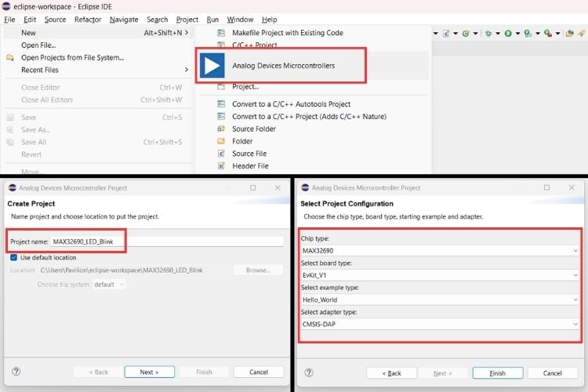The width and height of the screenshot is (588, 392).
Task: Open the Source menu
Action: click(x=55, y=20)
